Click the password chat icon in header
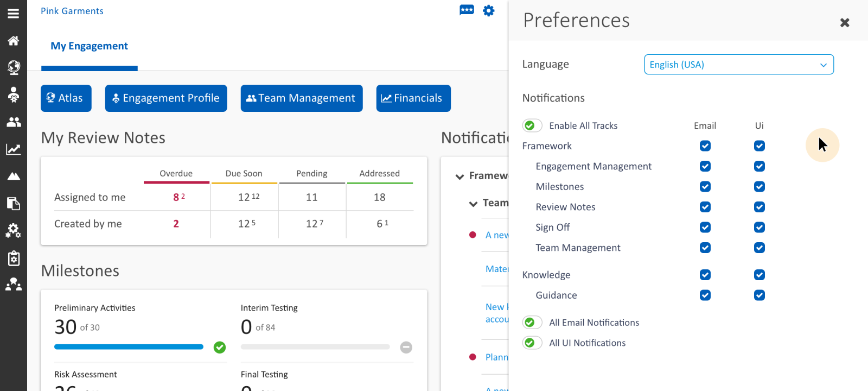The height and width of the screenshot is (391, 868). pyautogui.click(x=467, y=10)
